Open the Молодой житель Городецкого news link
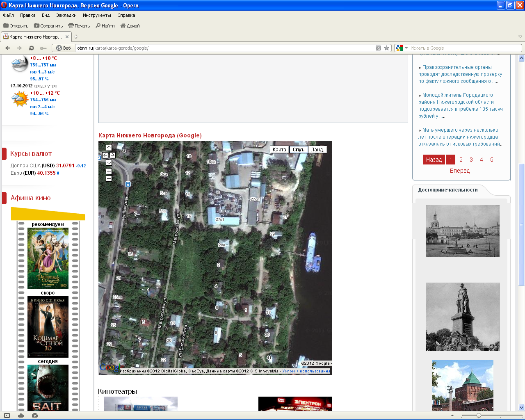The height and width of the screenshot is (420, 525). [x=461, y=105]
